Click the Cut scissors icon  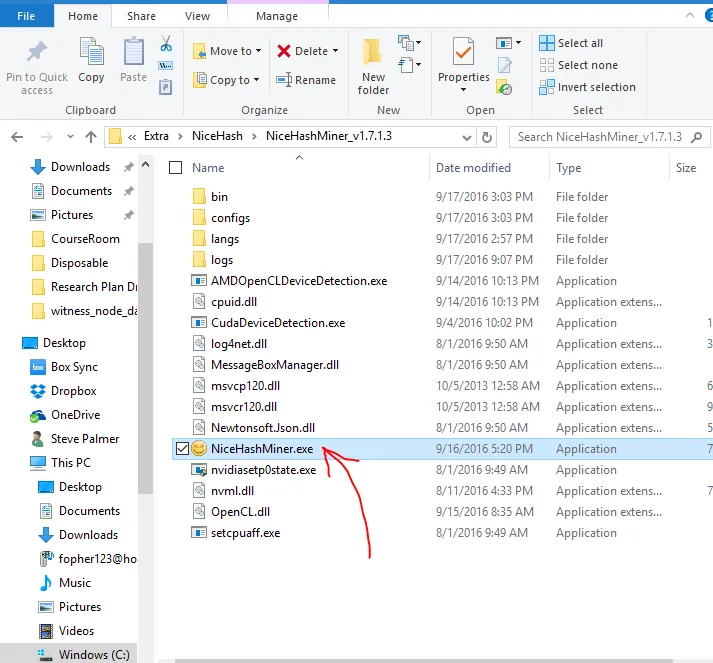pos(166,44)
